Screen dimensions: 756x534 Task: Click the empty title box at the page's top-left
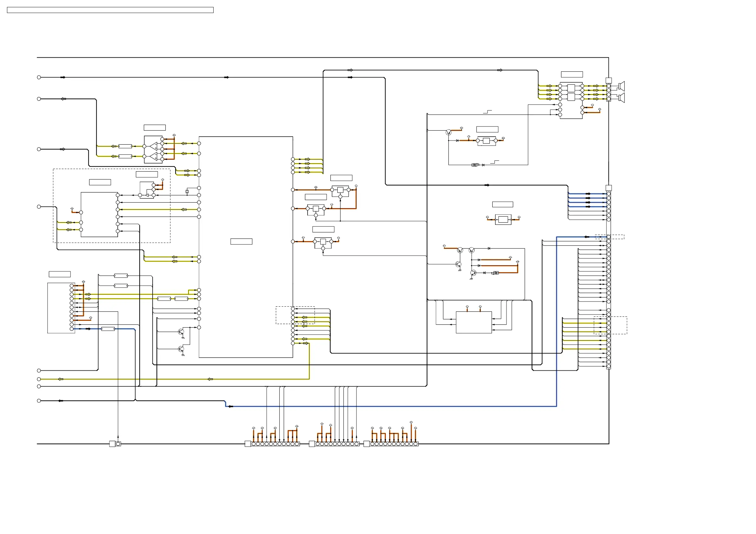tap(110, 10)
